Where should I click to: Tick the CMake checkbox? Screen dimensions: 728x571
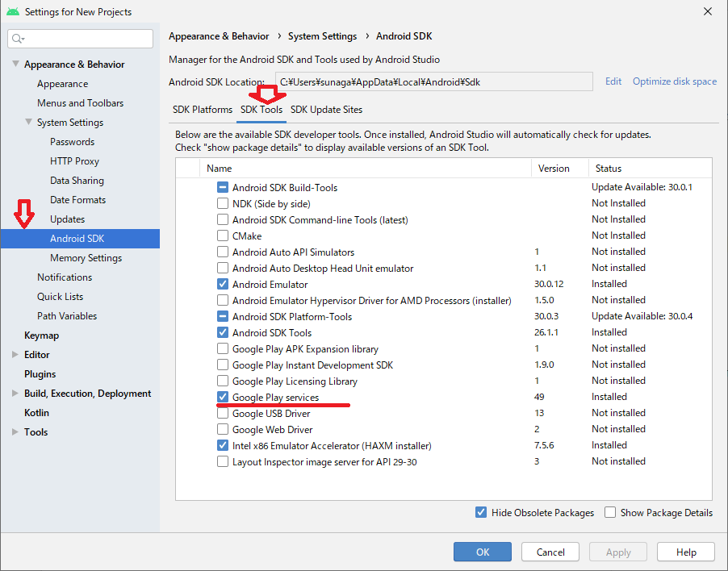point(223,236)
